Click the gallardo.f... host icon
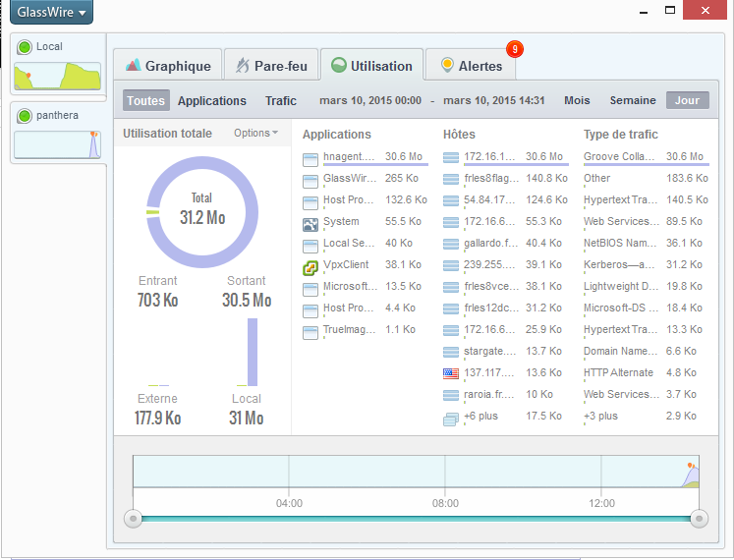 [451, 244]
